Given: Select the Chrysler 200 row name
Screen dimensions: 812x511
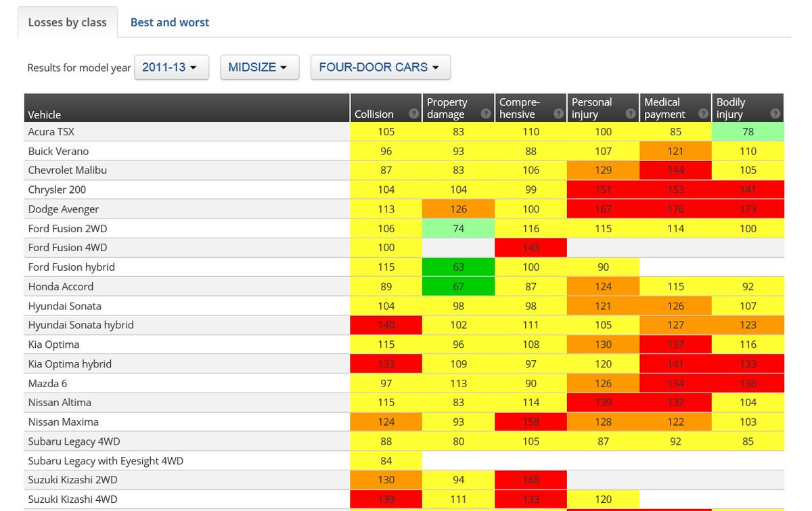Looking at the screenshot, I should 57,190.
